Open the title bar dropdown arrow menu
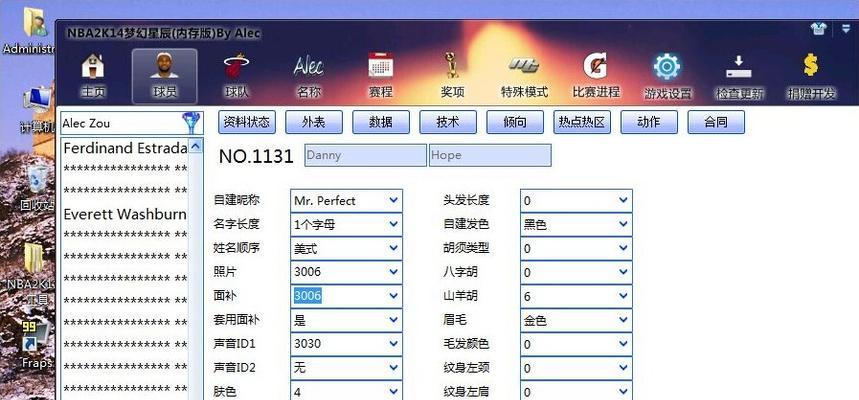Image resolution: width=859 pixels, height=400 pixels. (846, 29)
